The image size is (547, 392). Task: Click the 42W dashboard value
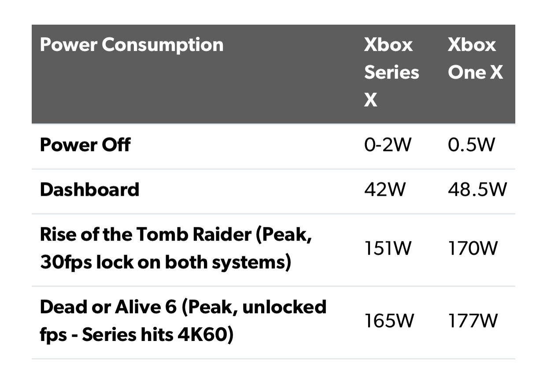(384, 190)
